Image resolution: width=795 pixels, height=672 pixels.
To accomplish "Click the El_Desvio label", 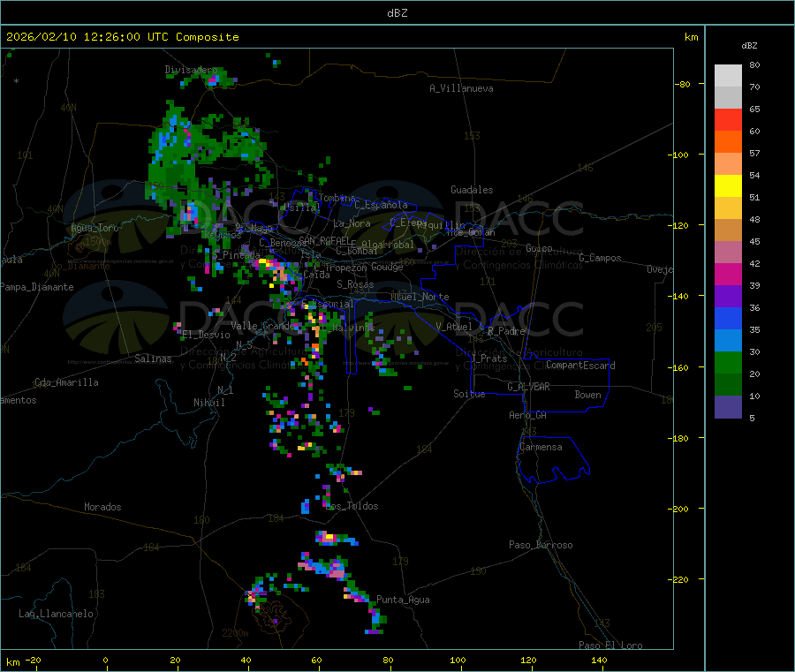I will [207, 335].
